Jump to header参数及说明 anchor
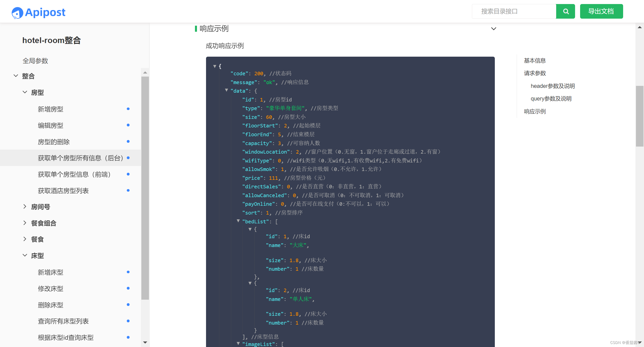644x347 pixels. click(x=553, y=86)
